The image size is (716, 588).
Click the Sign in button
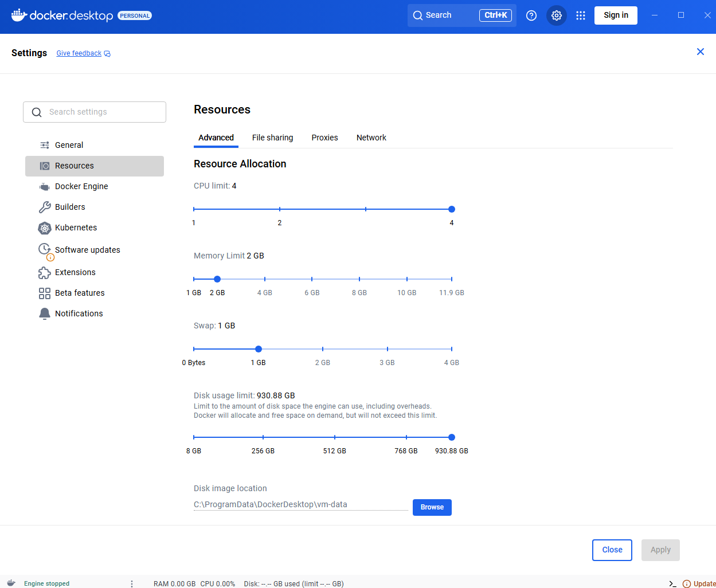tap(616, 15)
